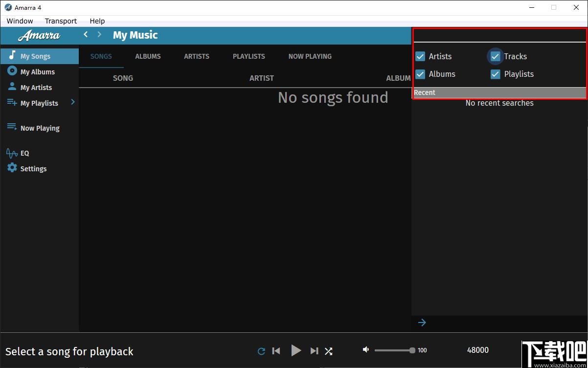Open the Transport menu
The width and height of the screenshot is (588, 368).
tap(61, 21)
